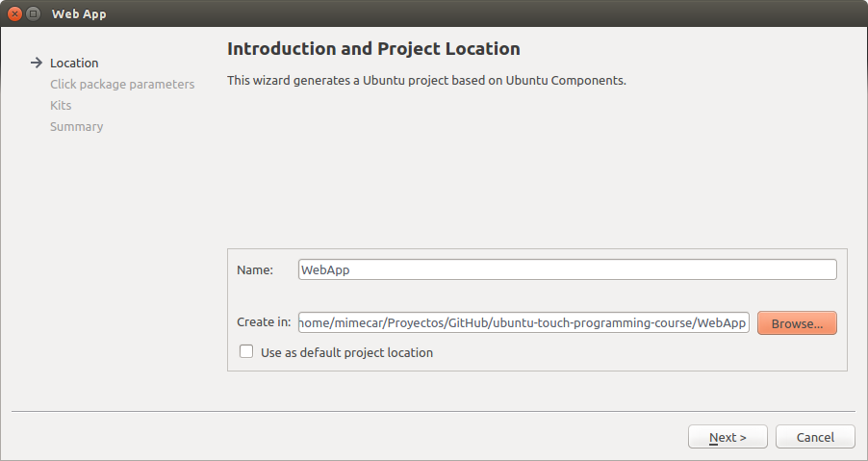Select the Summary wizard step
Image resolution: width=868 pixels, height=461 pixels.
click(x=76, y=127)
